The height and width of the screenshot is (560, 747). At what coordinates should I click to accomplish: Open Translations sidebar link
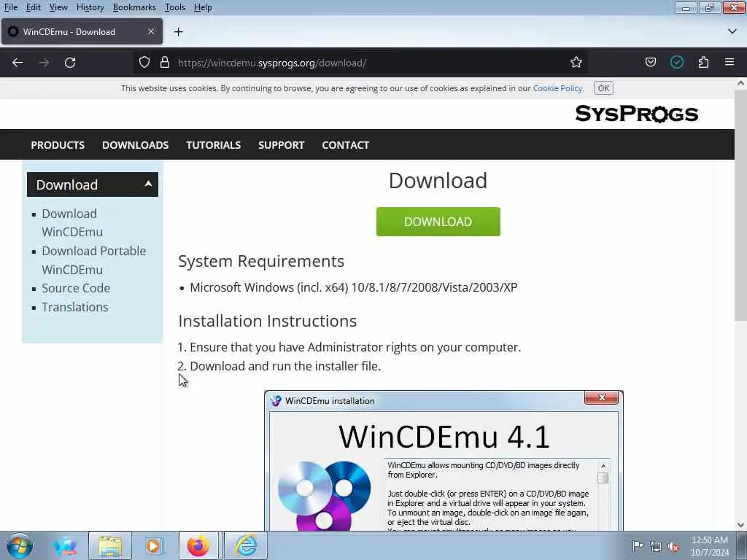pyautogui.click(x=75, y=307)
